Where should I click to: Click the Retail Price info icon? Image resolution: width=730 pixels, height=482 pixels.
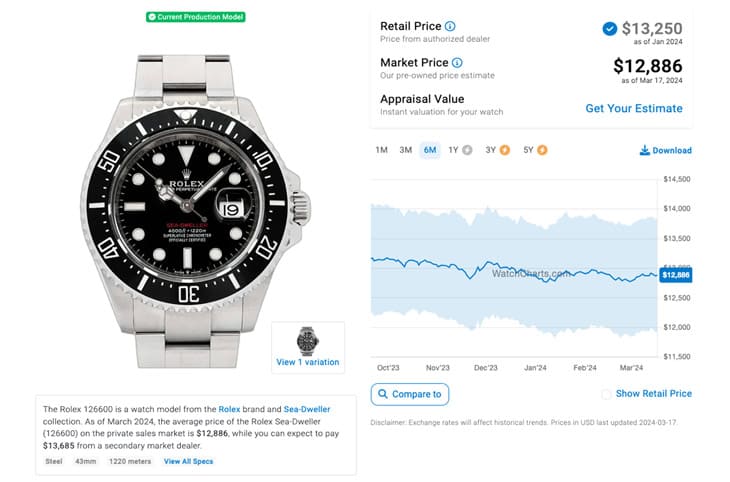(450, 26)
